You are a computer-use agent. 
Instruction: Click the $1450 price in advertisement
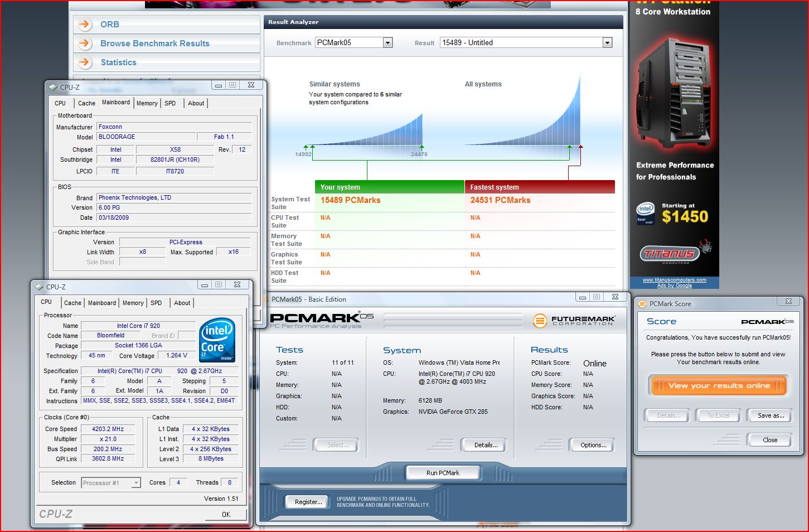tap(685, 216)
